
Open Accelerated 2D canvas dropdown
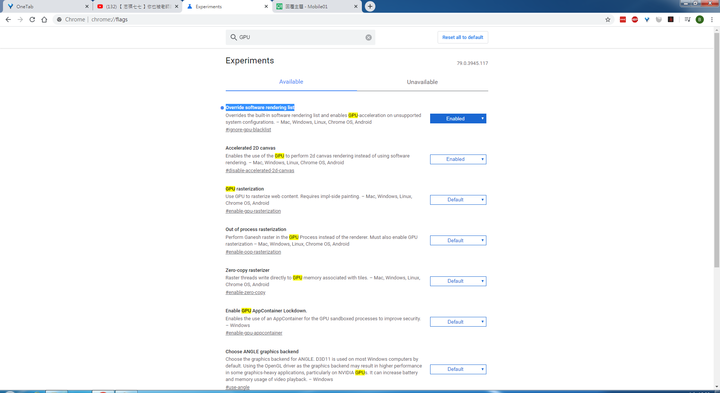pyautogui.click(x=458, y=159)
